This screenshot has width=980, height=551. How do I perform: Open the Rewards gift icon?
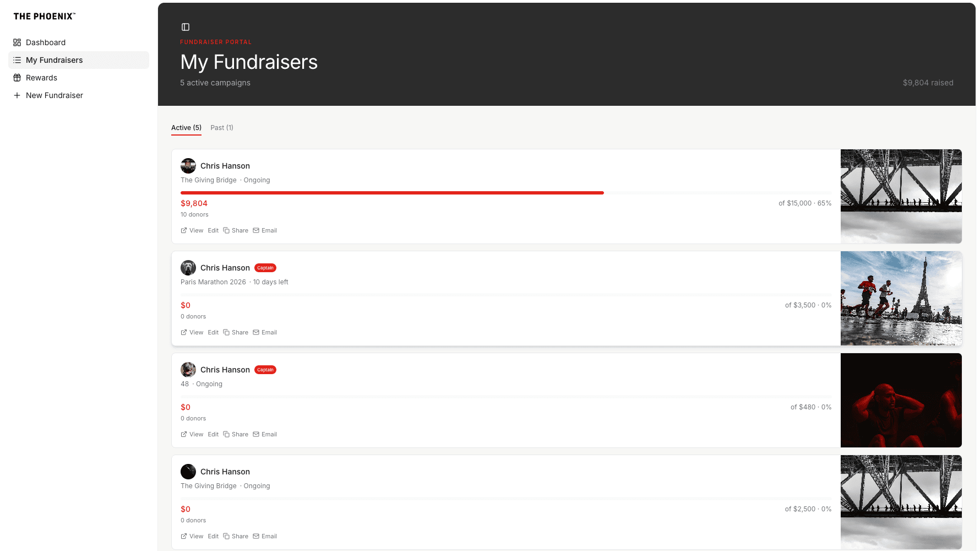(17, 78)
